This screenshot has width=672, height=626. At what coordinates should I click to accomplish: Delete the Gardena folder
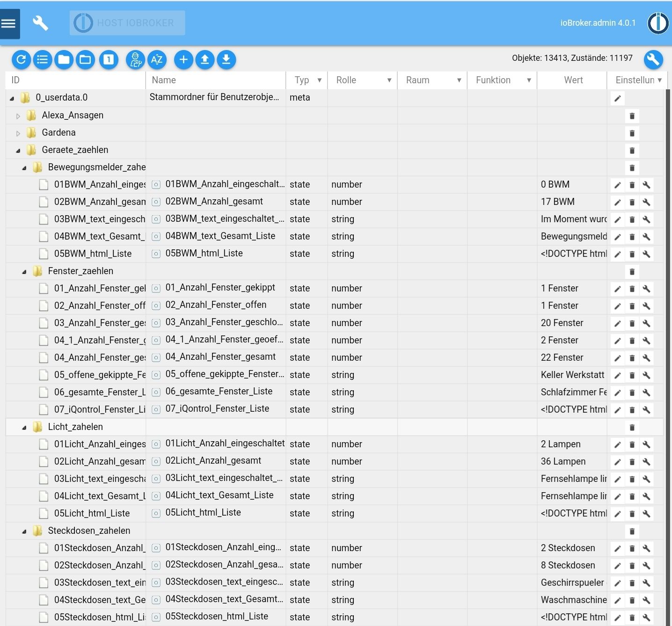(632, 133)
